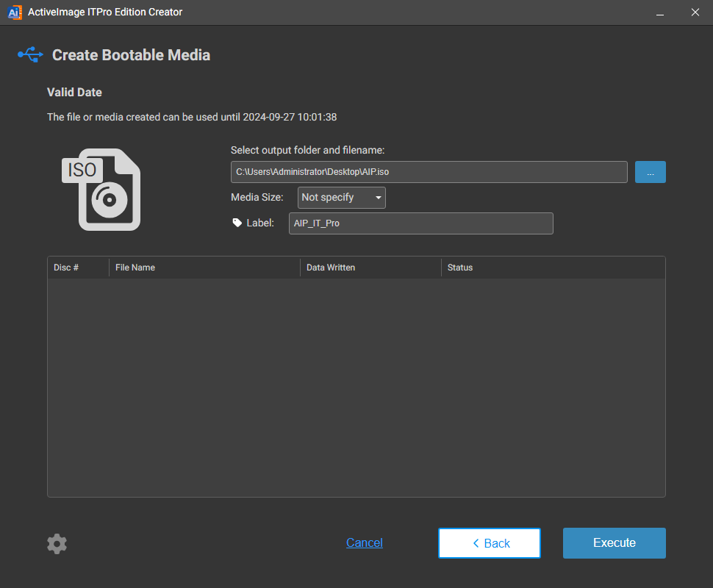Click the Status column header

point(460,268)
